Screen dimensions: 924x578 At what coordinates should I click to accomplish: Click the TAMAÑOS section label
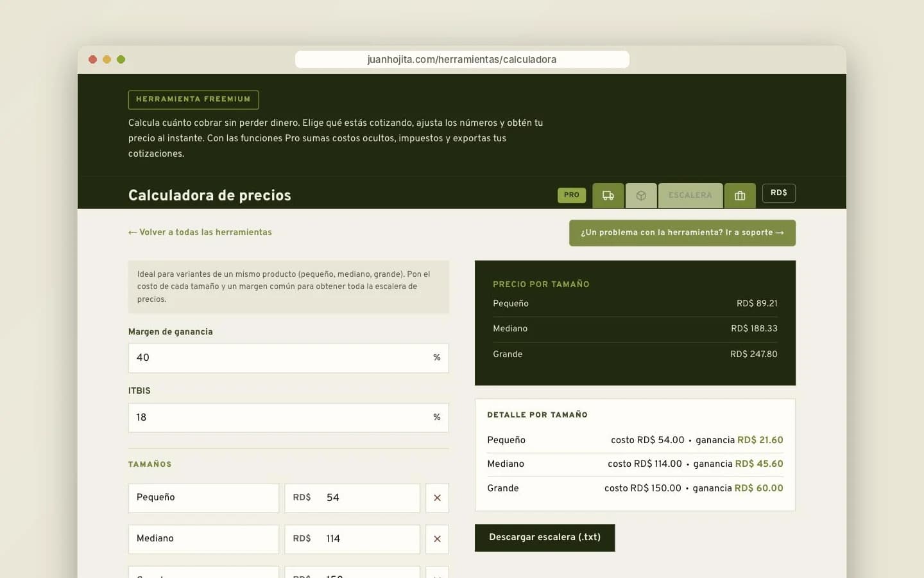pyautogui.click(x=150, y=464)
